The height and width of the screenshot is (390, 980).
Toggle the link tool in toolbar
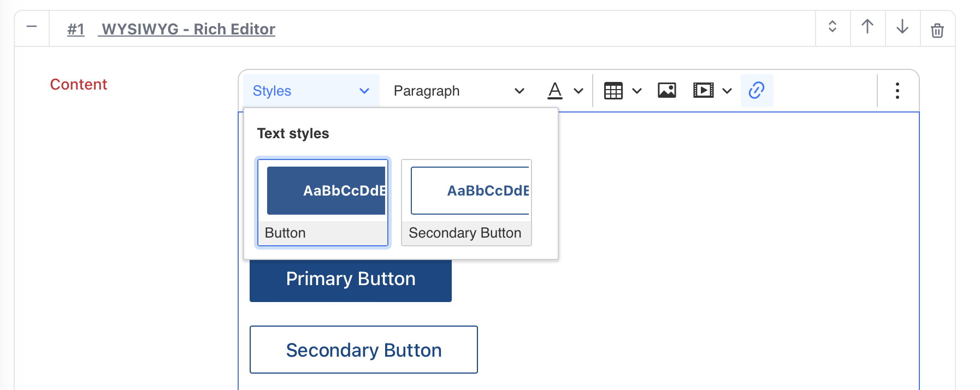(757, 91)
